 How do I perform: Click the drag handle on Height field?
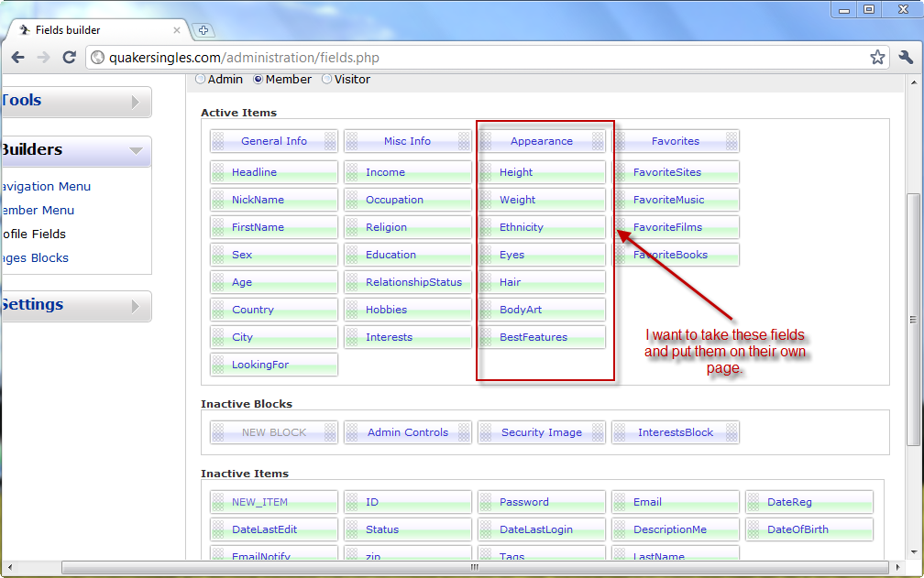pos(486,172)
